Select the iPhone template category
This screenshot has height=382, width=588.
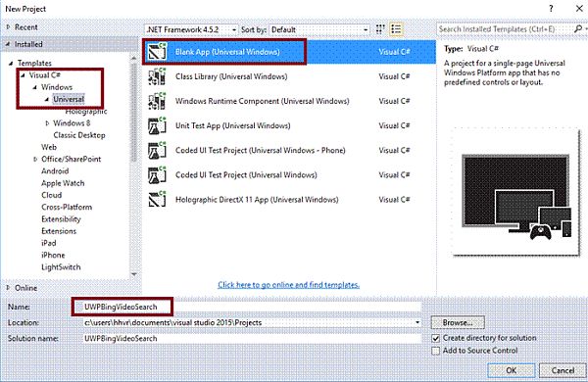[53, 256]
